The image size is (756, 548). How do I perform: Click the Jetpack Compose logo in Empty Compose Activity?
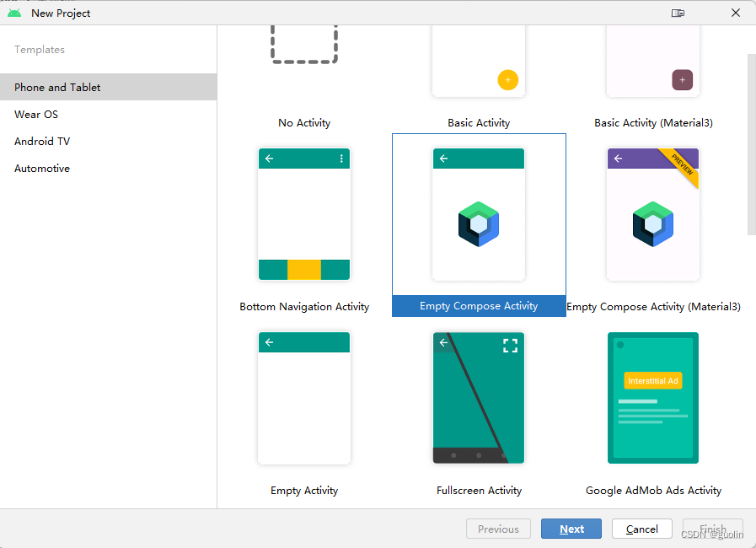(479, 224)
